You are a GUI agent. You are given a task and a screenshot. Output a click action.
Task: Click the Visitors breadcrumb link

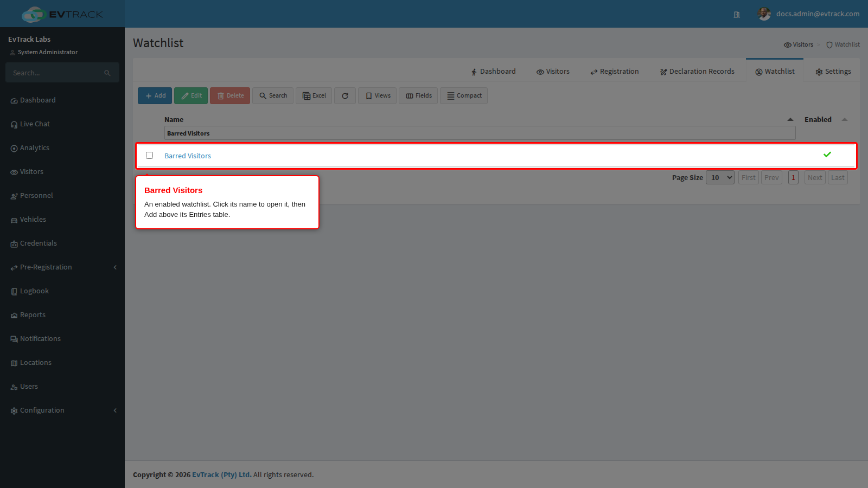click(799, 45)
